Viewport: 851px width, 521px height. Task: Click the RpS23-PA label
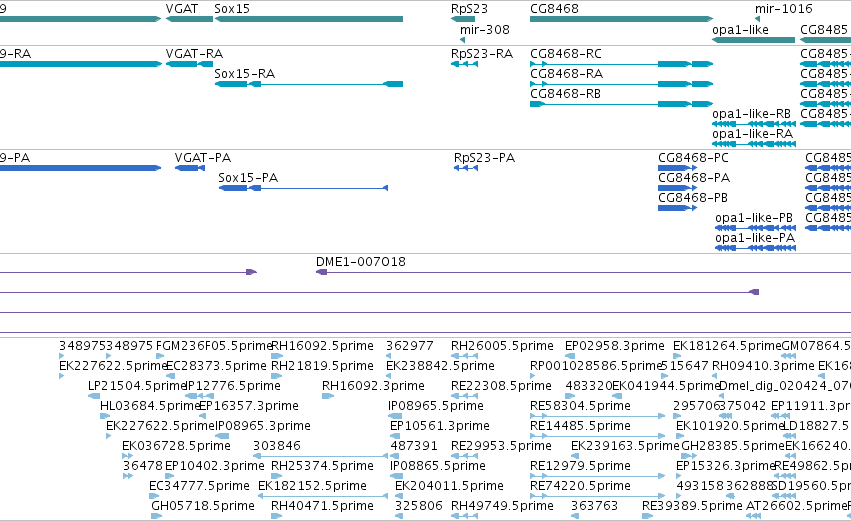coord(484,158)
